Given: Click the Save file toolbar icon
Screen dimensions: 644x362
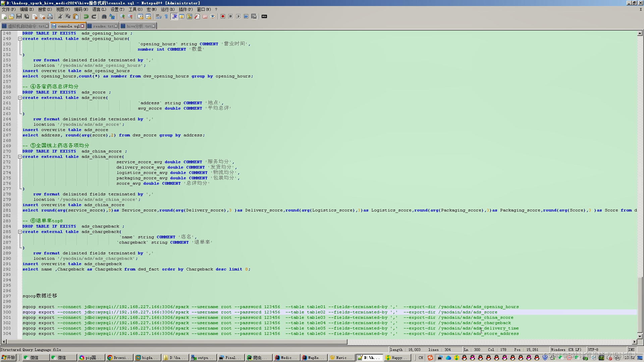Looking at the screenshot, I should (19, 16).
